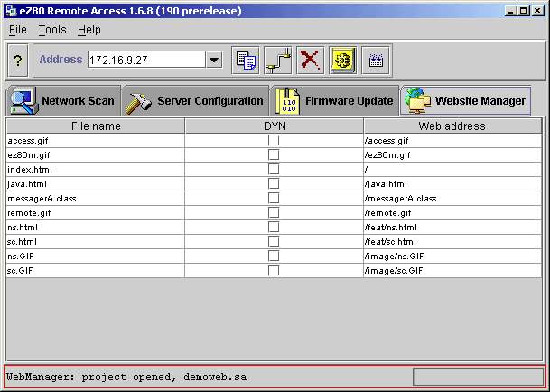550x392 pixels.
Task: Select file name index.html
Action: [30, 170]
